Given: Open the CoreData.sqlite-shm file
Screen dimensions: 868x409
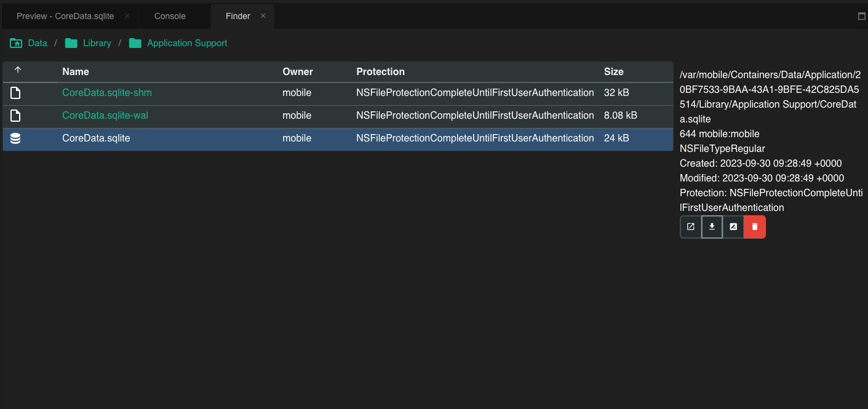Looking at the screenshot, I should (x=107, y=93).
